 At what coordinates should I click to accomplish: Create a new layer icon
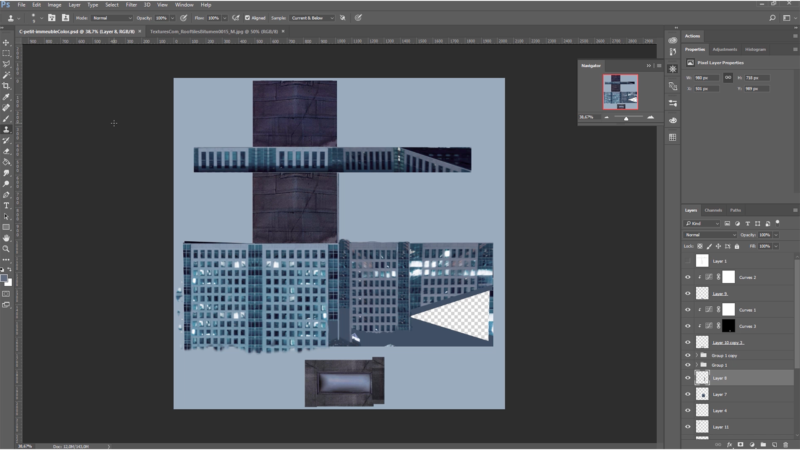coord(774,445)
